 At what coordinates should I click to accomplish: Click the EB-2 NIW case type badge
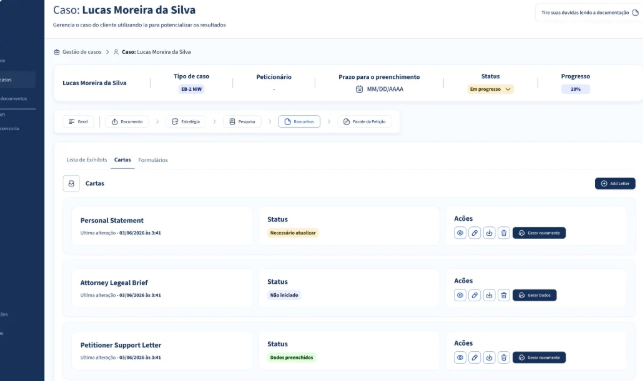(x=192, y=89)
